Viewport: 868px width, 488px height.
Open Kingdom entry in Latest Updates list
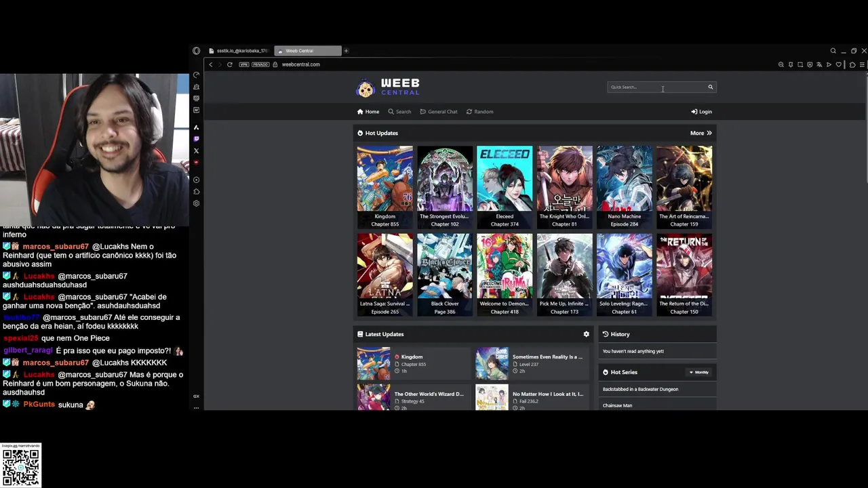coord(414,364)
